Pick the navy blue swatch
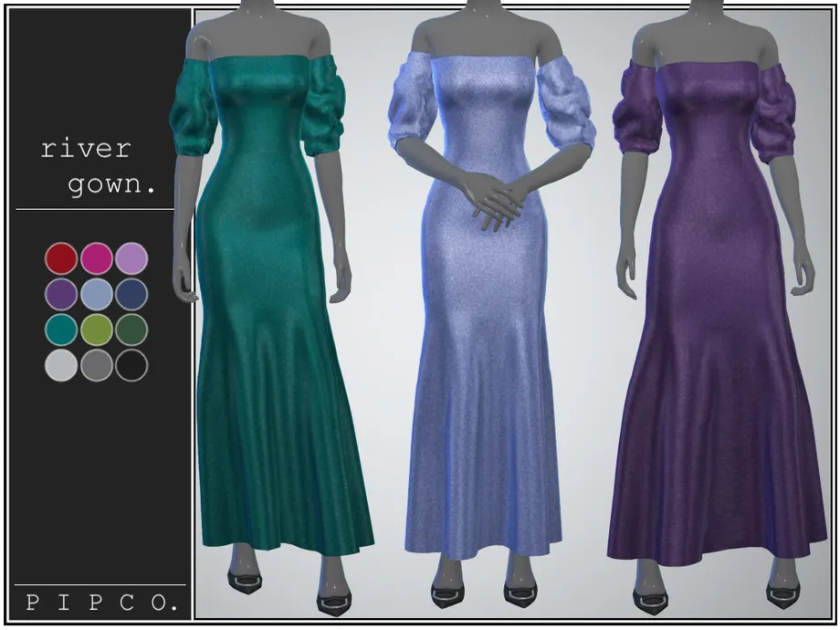The height and width of the screenshot is (630, 840). point(132,294)
